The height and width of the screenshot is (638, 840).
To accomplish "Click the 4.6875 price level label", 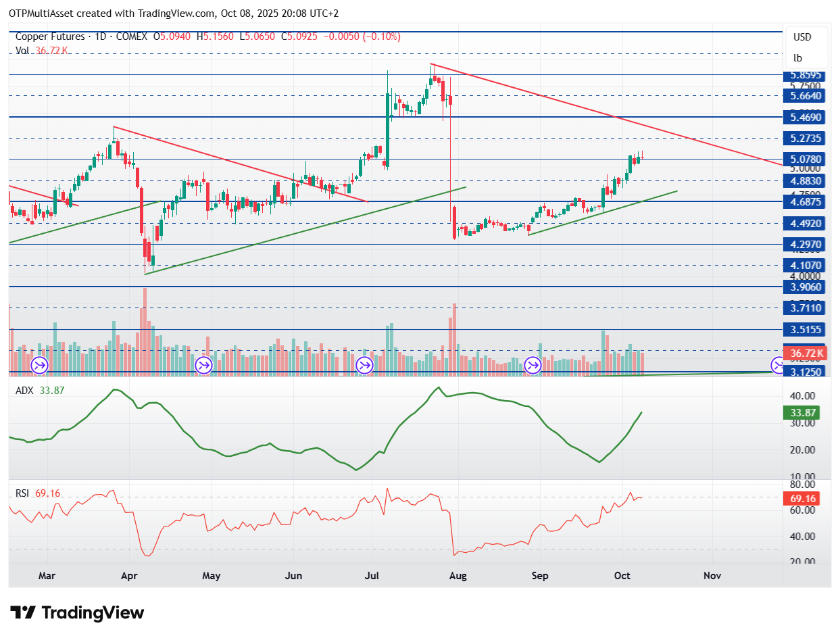I will tap(805, 201).
